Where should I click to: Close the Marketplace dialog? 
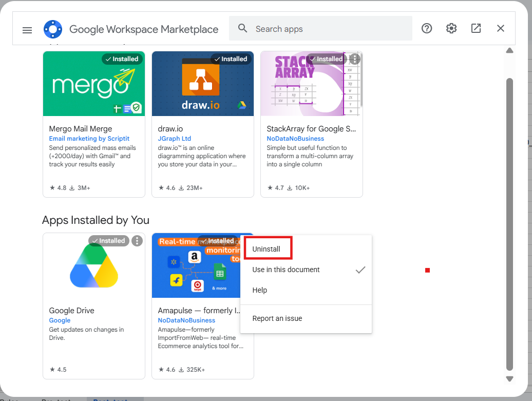[x=501, y=28]
